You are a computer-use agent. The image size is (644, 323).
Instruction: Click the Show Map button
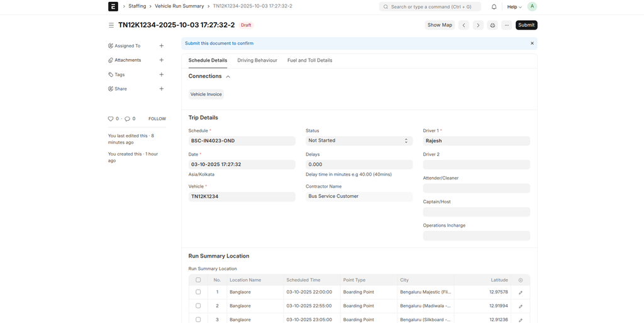click(440, 25)
